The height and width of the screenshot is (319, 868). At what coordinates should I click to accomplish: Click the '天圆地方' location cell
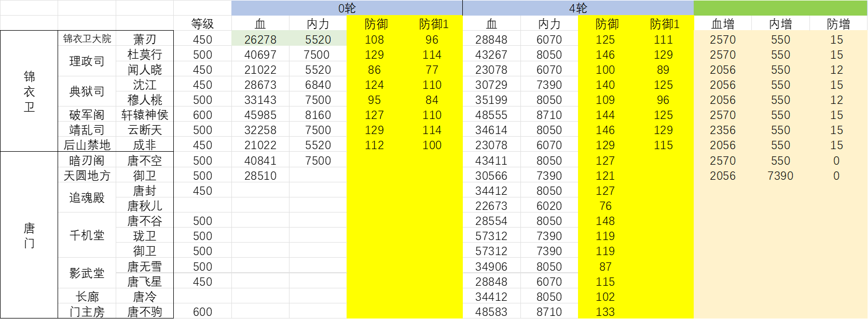tap(87, 176)
